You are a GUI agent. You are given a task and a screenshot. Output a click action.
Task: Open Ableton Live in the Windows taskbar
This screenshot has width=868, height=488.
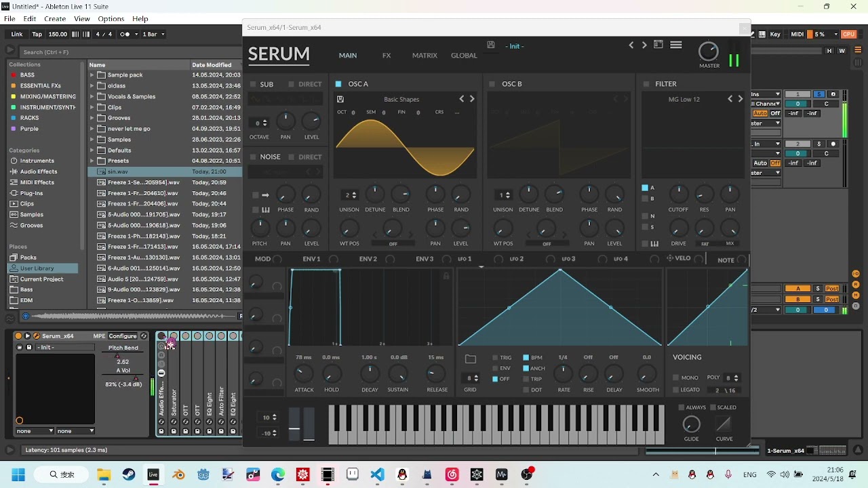click(153, 474)
